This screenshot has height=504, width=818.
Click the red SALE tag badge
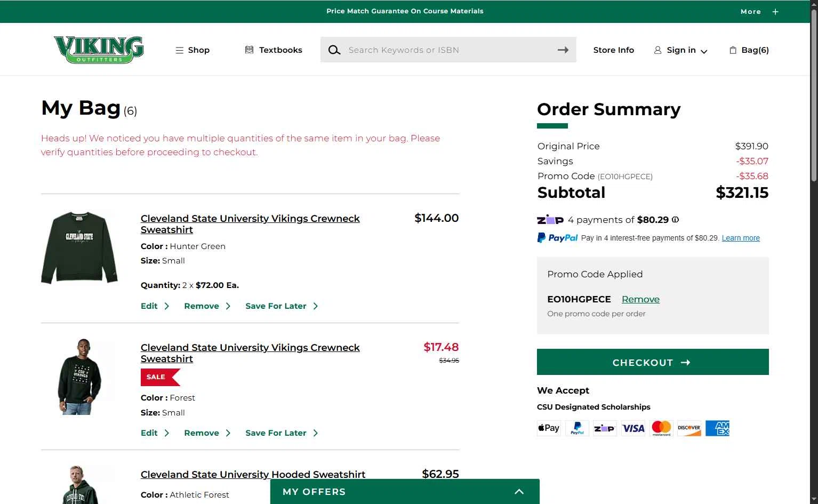160,377
